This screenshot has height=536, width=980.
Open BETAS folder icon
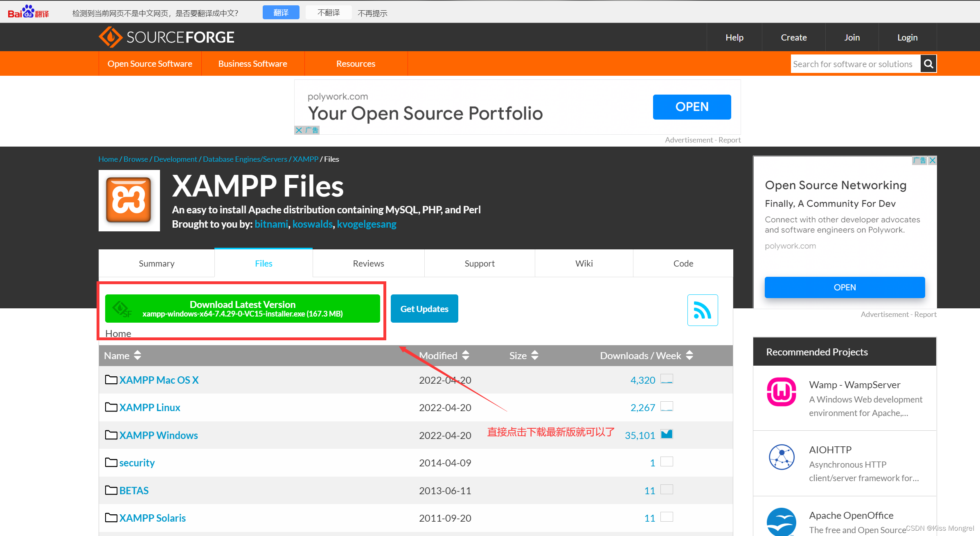[111, 490]
